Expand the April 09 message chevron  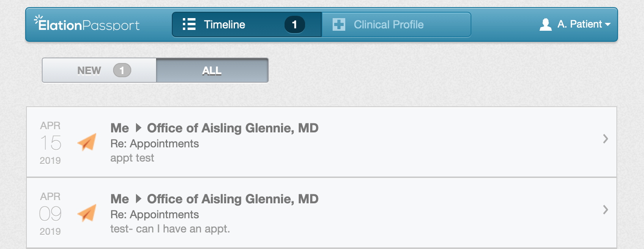[605, 210]
